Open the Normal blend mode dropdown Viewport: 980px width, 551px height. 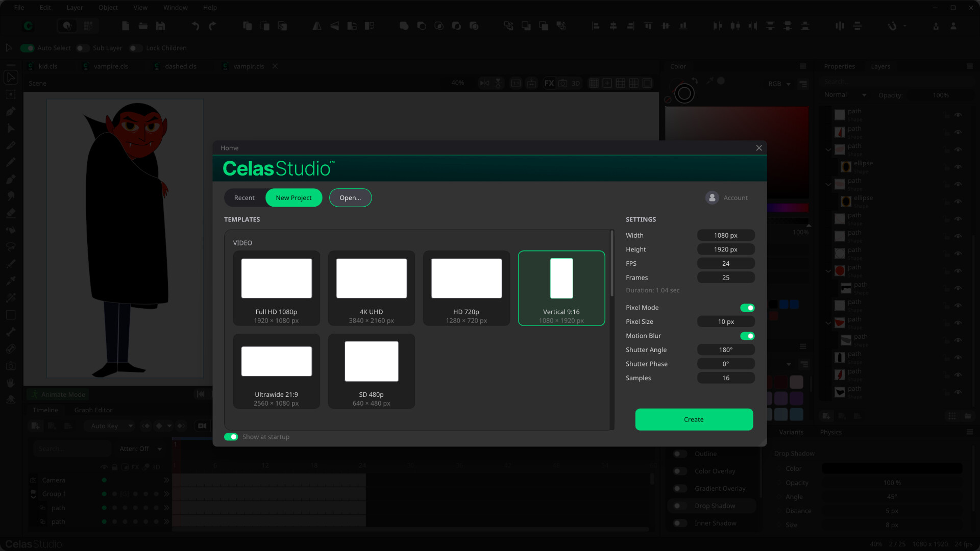pyautogui.click(x=845, y=95)
